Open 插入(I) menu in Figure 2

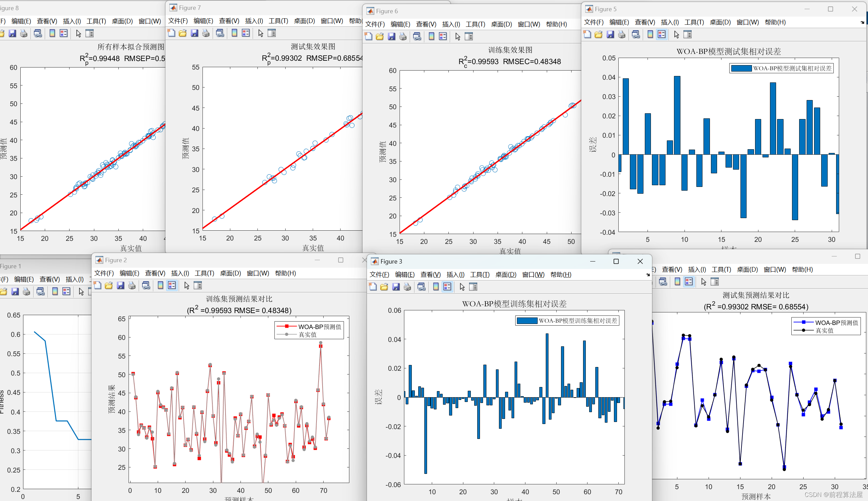click(x=180, y=273)
